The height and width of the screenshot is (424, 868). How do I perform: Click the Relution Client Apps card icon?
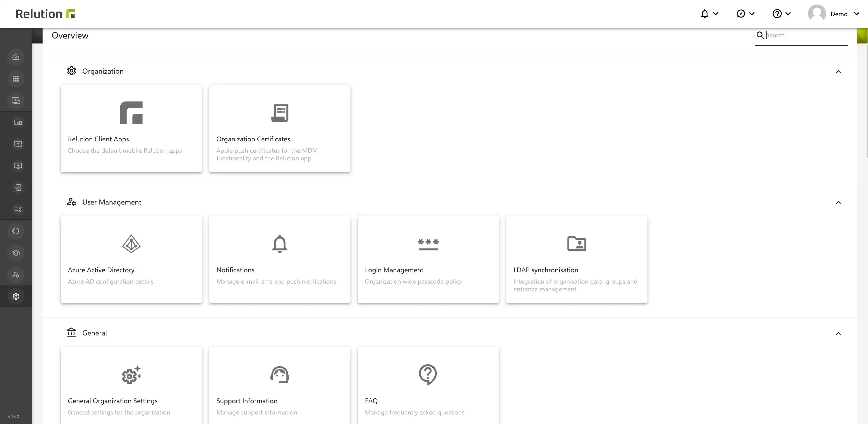point(131,113)
